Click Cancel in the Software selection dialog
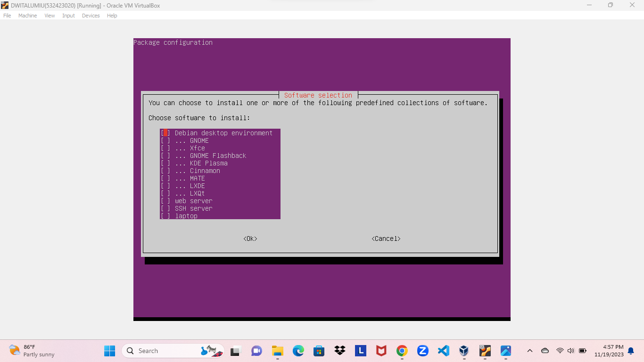Screen dimensions: 644x362 click(386, 239)
